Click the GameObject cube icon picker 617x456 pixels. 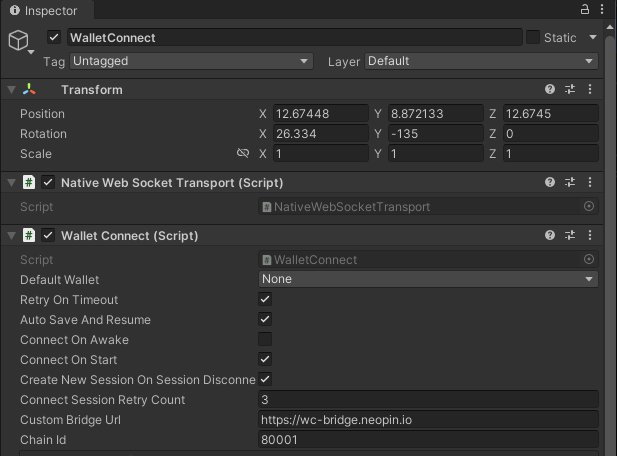(19, 40)
